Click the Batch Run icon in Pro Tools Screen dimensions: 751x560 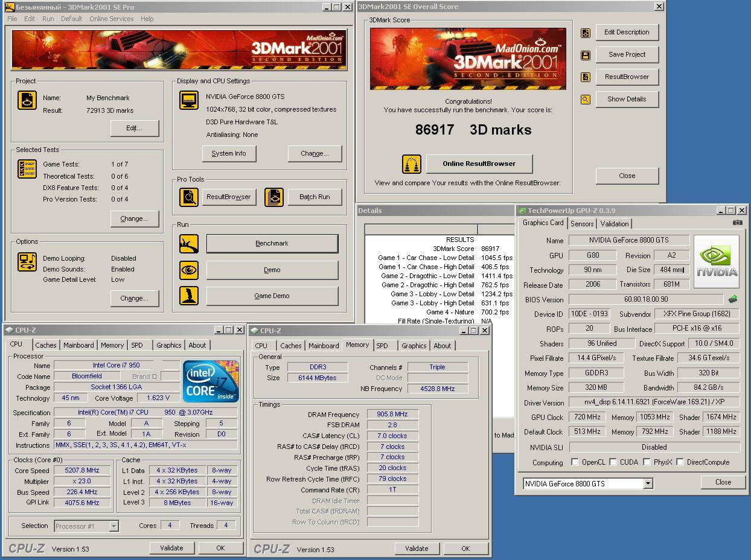(274, 197)
